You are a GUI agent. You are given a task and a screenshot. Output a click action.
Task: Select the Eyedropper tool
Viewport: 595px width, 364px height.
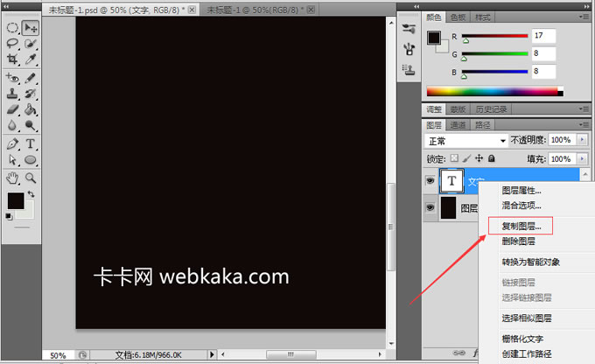point(31,59)
